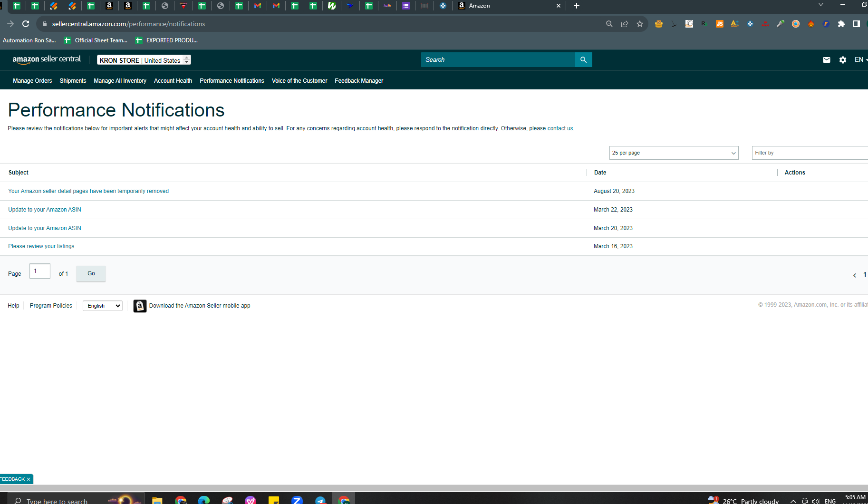This screenshot has width=868, height=504.
Task: Open the Program Policies footer link
Action: 51,306
